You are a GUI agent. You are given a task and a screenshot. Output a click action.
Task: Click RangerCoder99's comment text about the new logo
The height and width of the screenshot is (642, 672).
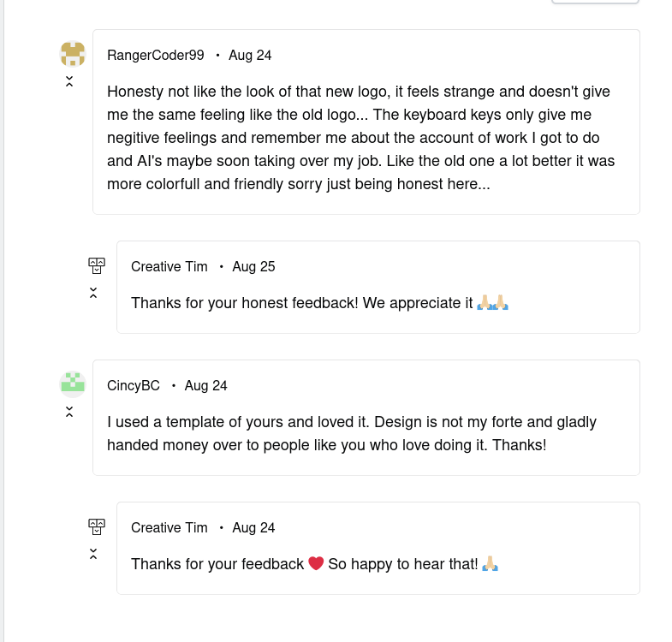pos(360,137)
